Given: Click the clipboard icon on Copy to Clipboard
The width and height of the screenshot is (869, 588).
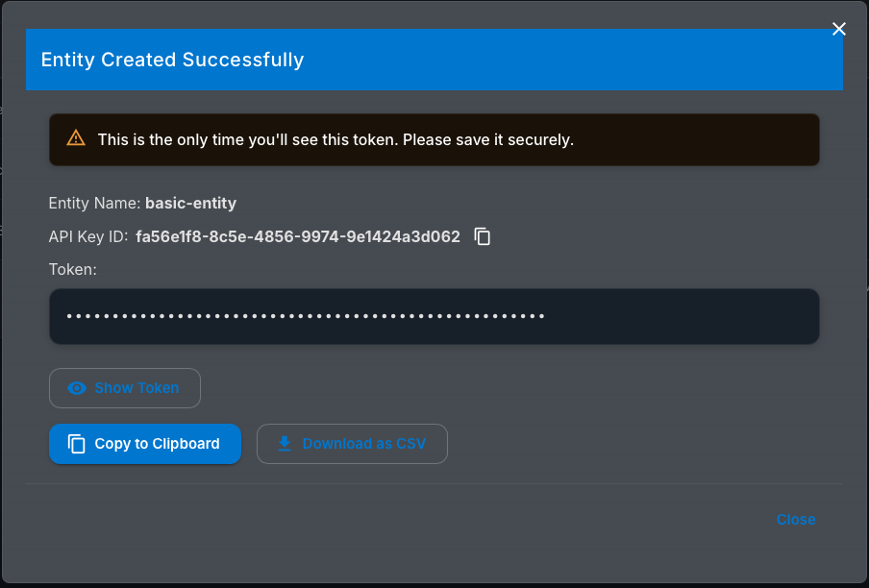Looking at the screenshot, I should (75, 443).
